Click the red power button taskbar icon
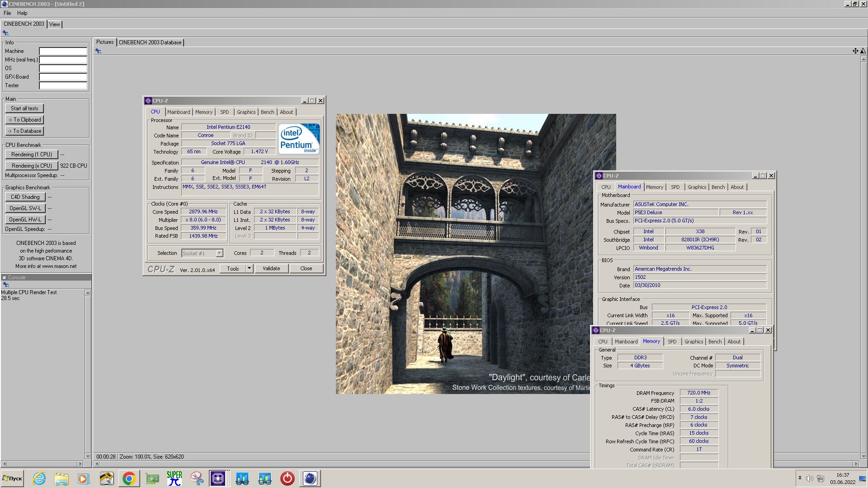The width and height of the screenshot is (868, 488). tap(287, 479)
